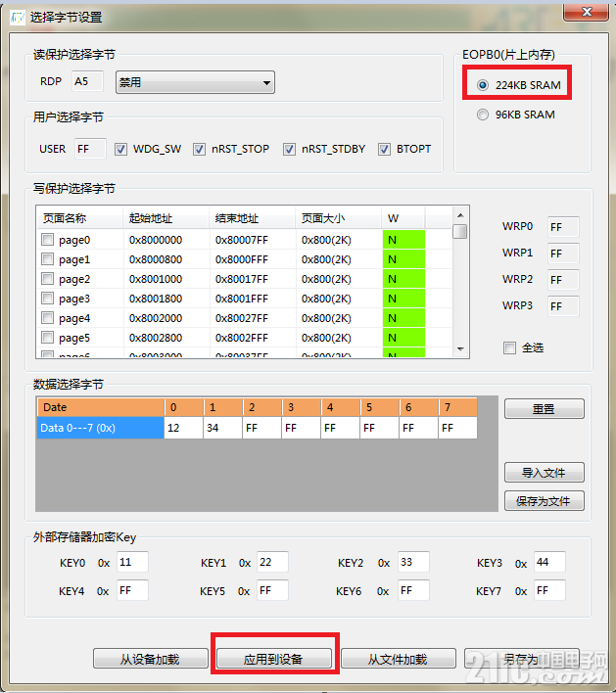This screenshot has height=693, width=616.
Task: Open the RDP read protection dropdown
Action: [195, 82]
